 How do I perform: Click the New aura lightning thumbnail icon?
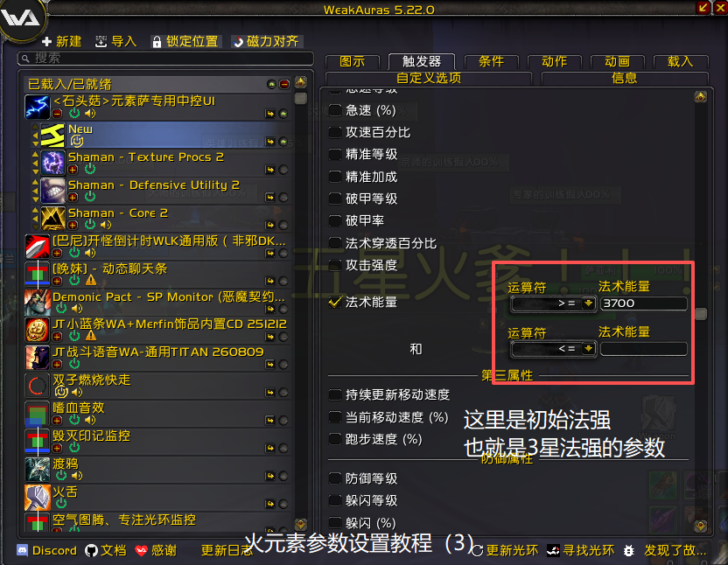(52, 135)
